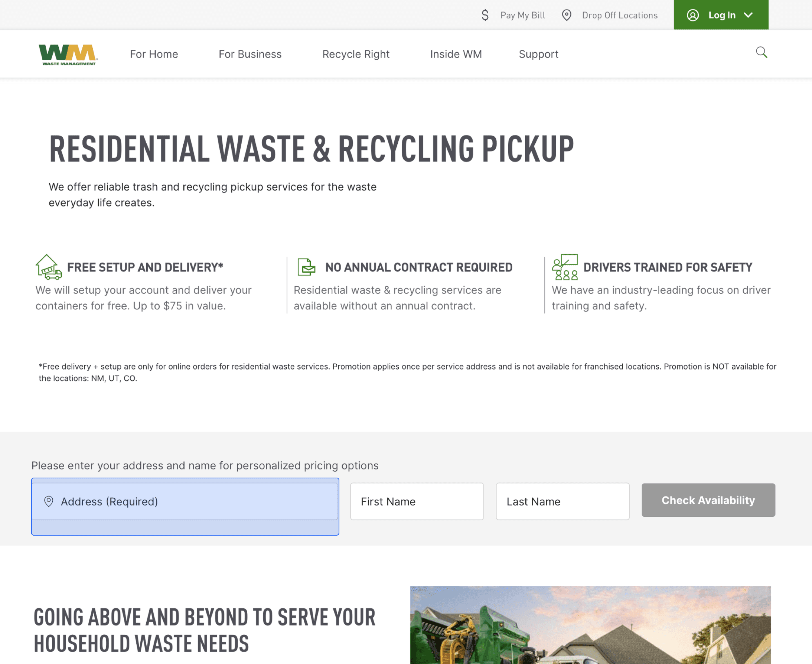Click the user profile icon in Log In

tap(693, 15)
